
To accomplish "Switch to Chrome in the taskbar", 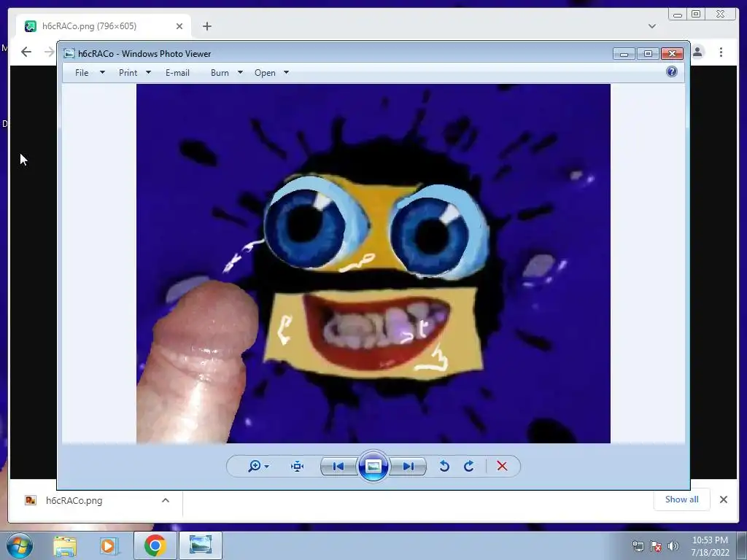I will click(x=155, y=545).
